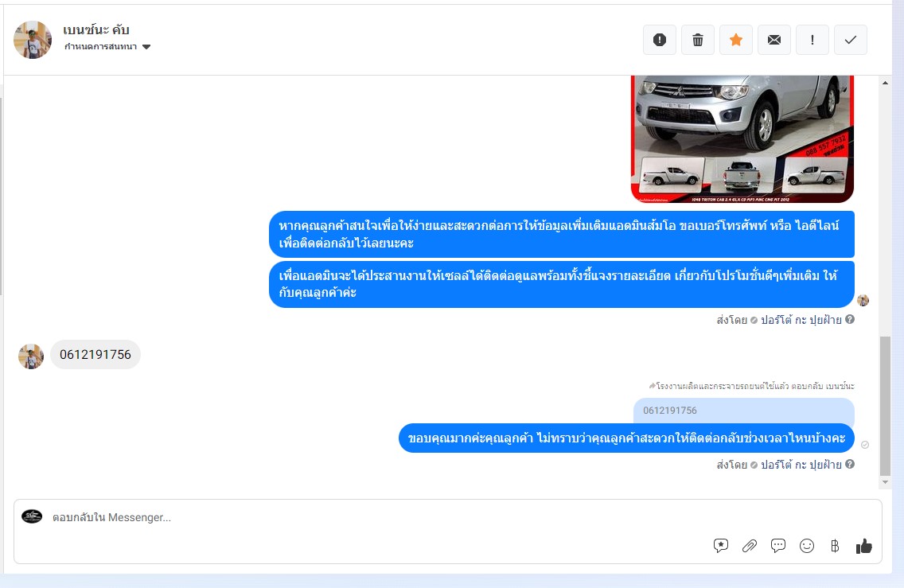Click help icon after last ส่งโดย sender line

850,464
